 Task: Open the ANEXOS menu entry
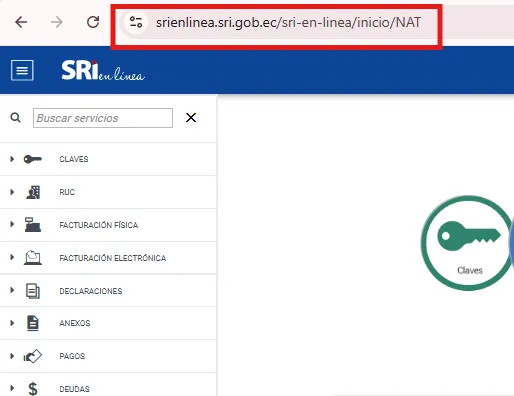[x=75, y=323]
